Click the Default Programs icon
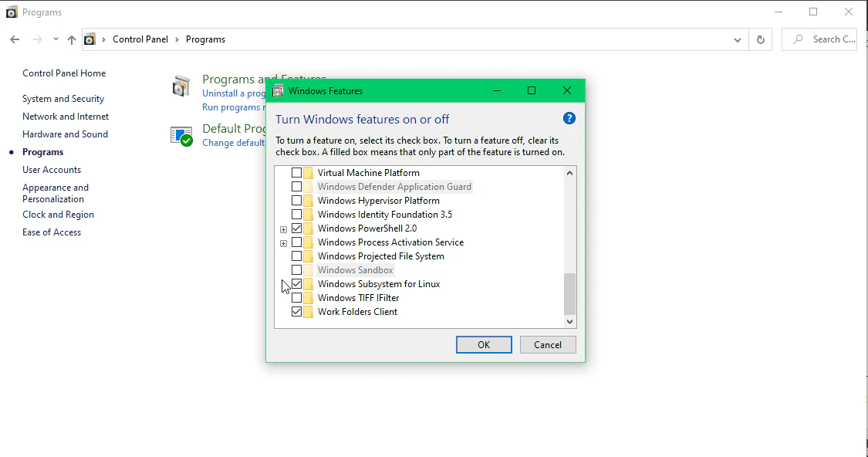This screenshot has height=457, width=868. 181,136
